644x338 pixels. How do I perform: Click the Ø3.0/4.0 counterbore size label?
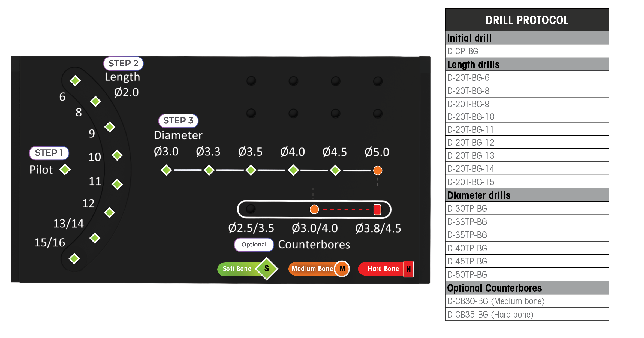click(x=315, y=228)
